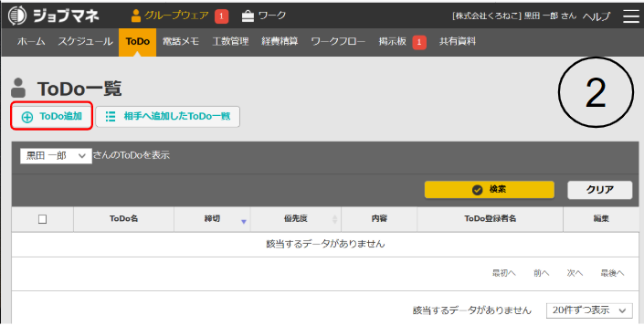The width and height of the screenshot is (644, 336).
Task: Click さんのToDoを表示 label
Action: click(132, 155)
